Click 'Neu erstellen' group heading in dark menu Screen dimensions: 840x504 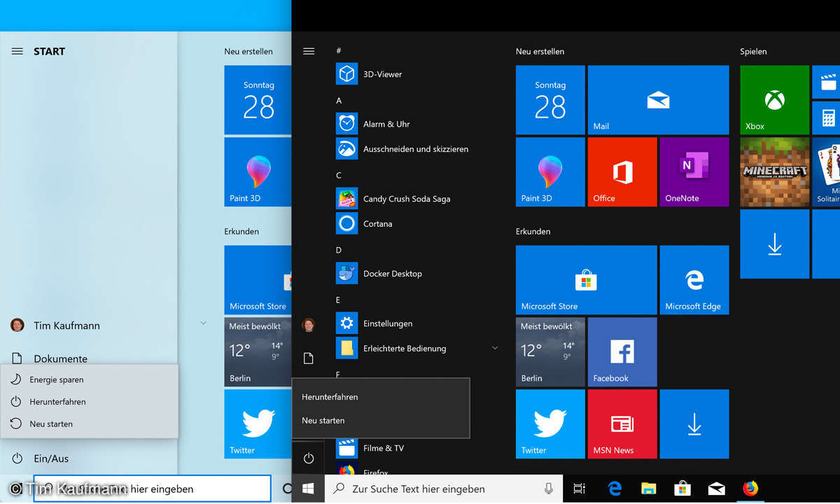540,52
